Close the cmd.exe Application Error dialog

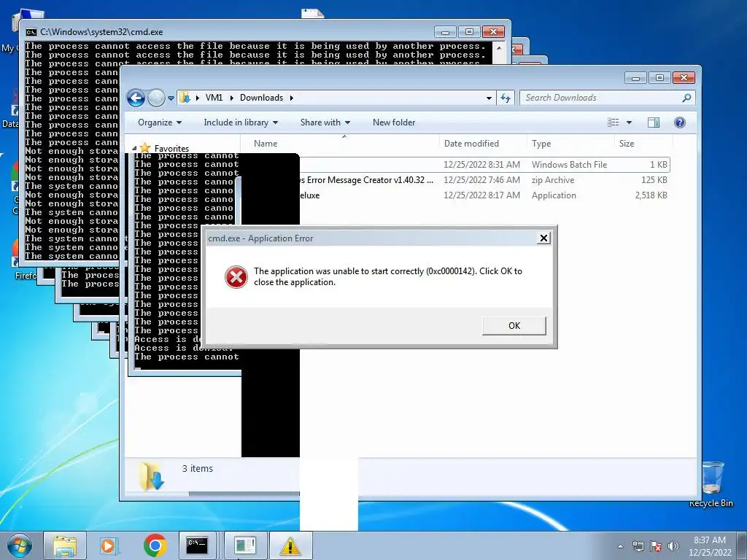pyautogui.click(x=543, y=238)
